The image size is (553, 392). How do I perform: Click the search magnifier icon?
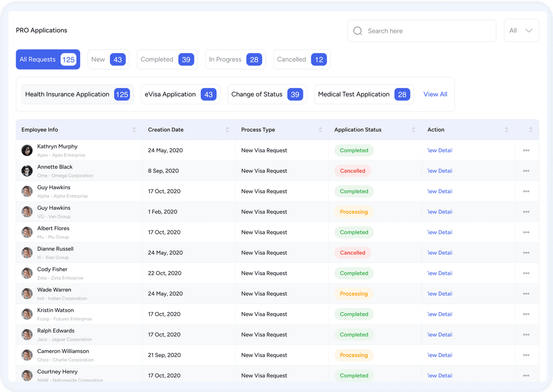click(x=357, y=31)
